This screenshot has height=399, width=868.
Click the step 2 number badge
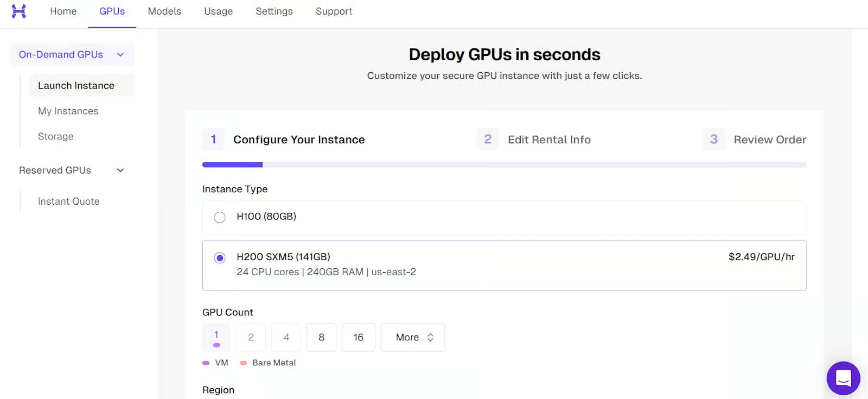(x=488, y=140)
